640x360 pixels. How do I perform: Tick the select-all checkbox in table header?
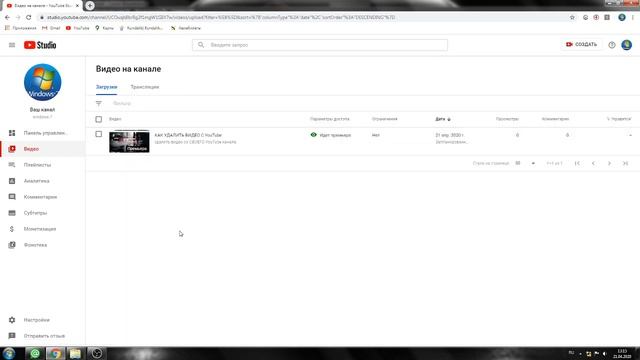point(98,119)
